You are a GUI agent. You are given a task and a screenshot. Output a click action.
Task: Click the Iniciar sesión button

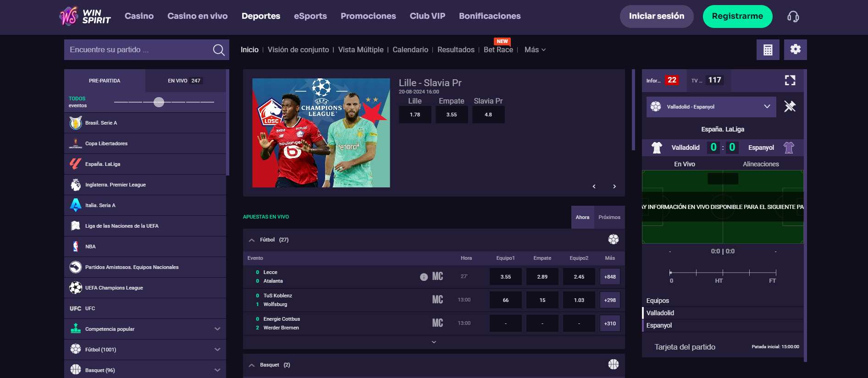pyautogui.click(x=657, y=16)
